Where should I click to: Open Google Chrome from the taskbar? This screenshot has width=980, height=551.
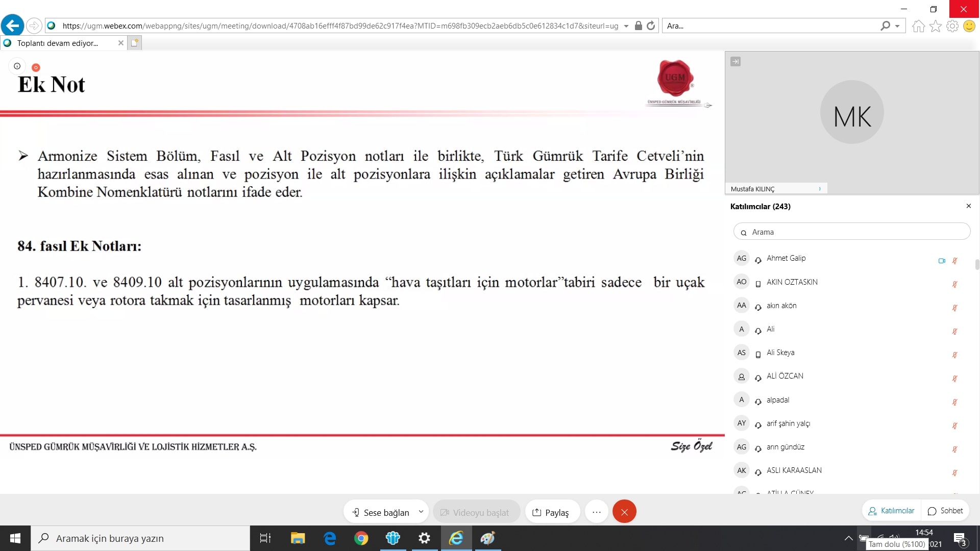361,538
